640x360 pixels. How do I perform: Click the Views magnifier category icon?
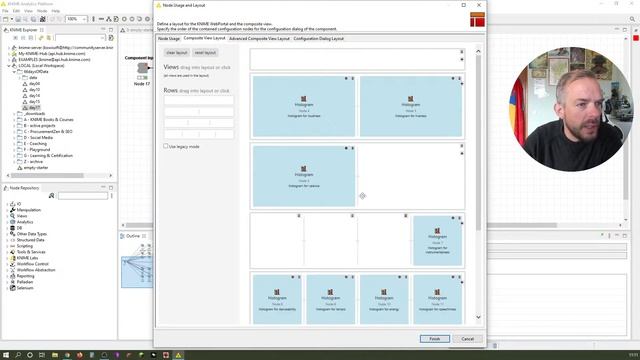pos(13,216)
